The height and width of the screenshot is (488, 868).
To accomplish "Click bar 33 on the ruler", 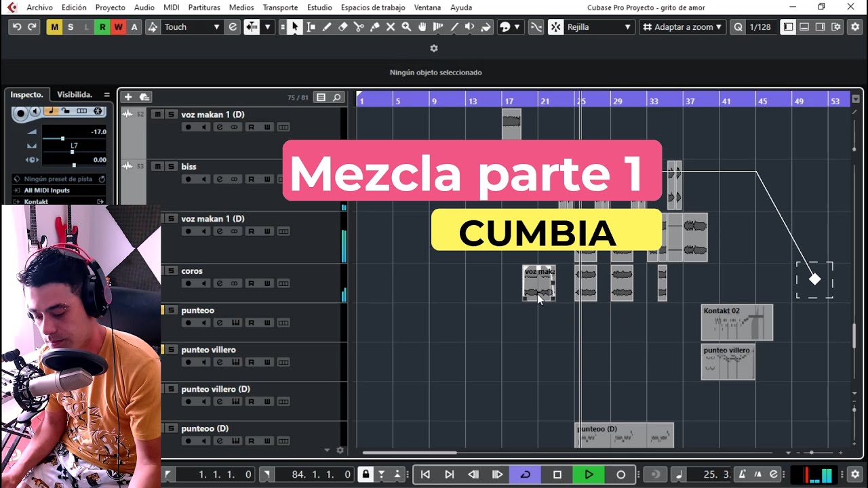I will (x=653, y=101).
